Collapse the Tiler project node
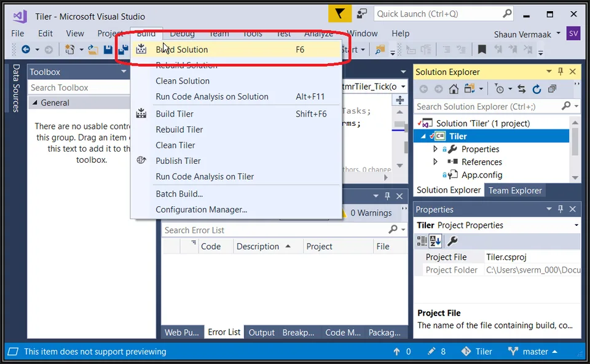590x364 pixels. tap(423, 136)
